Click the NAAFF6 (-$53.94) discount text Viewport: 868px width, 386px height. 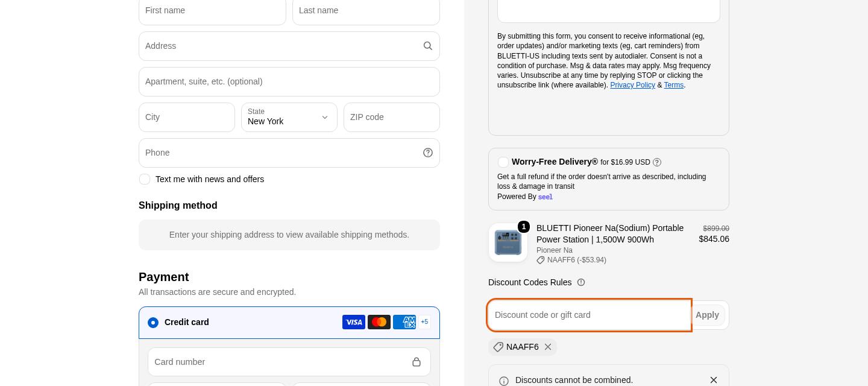(x=577, y=260)
